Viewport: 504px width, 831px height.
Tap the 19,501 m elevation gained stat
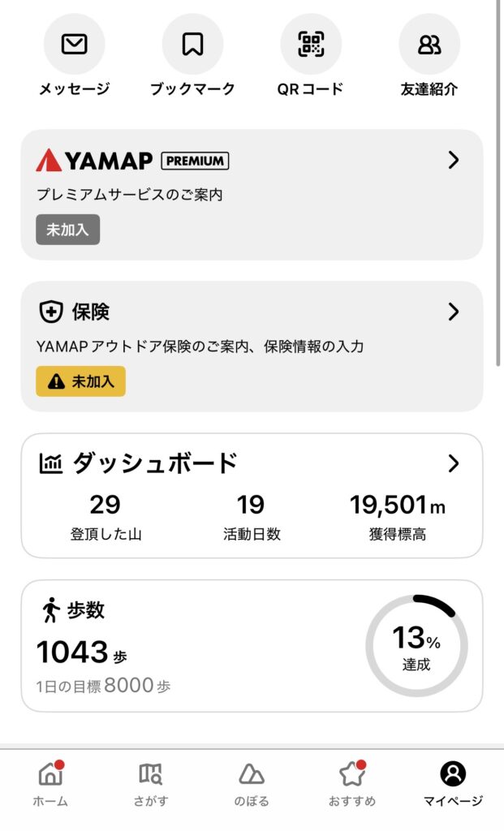[397, 517]
